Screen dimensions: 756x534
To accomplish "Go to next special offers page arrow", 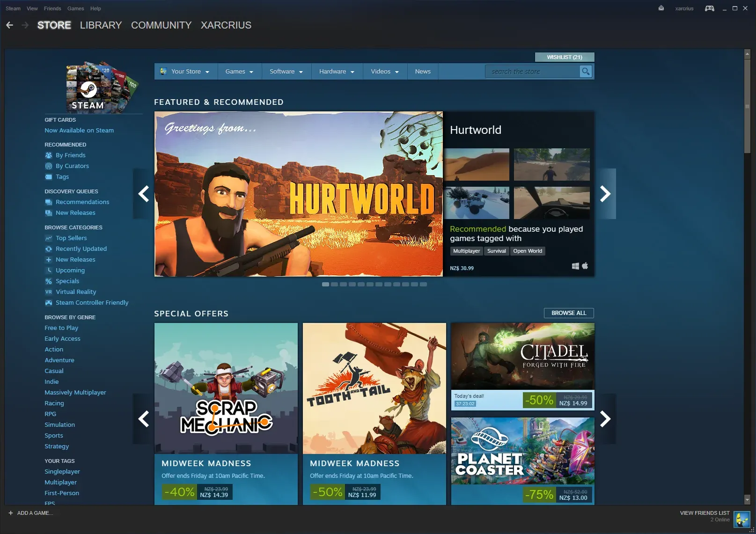I will pyautogui.click(x=605, y=419).
